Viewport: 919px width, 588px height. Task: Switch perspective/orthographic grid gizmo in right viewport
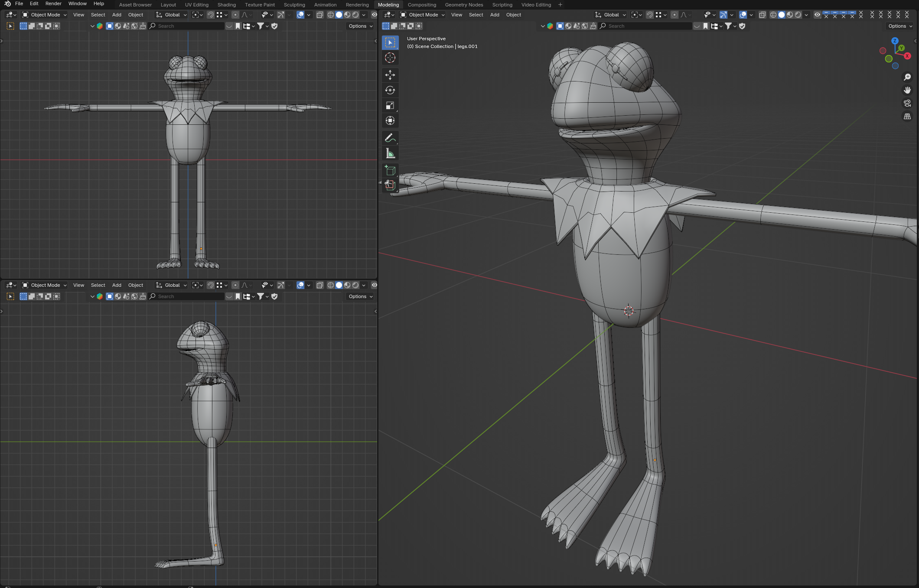(x=907, y=116)
